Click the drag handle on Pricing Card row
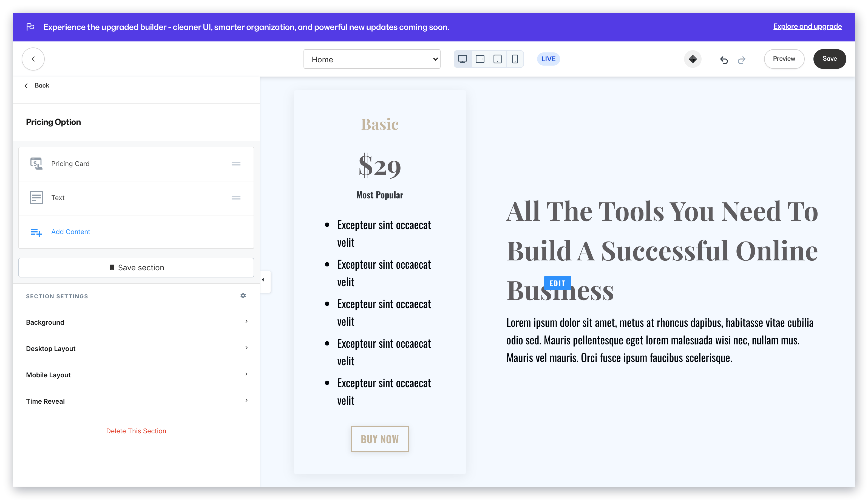Image resolution: width=868 pixels, height=500 pixels. [236, 164]
